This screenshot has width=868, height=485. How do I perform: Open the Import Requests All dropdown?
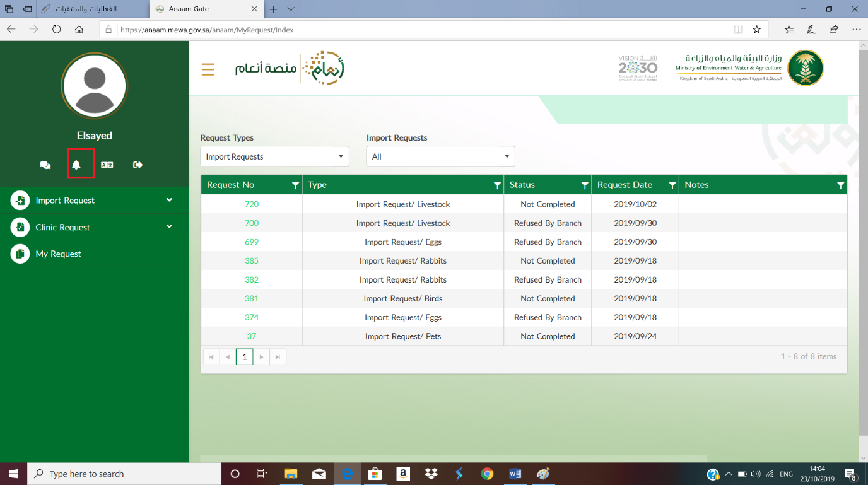tap(440, 156)
